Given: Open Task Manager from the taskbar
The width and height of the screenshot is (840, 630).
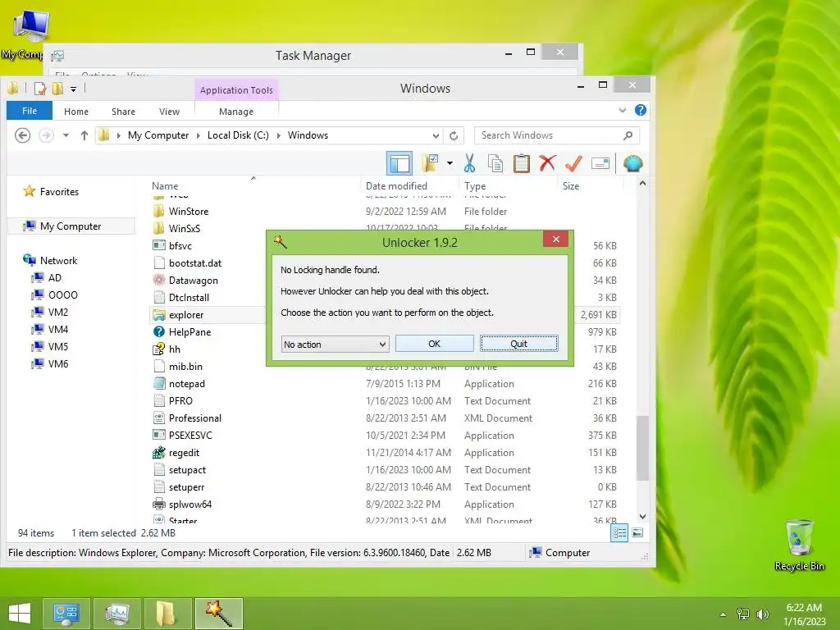Looking at the screenshot, I should pyautogui.click(x=116, y=614).
